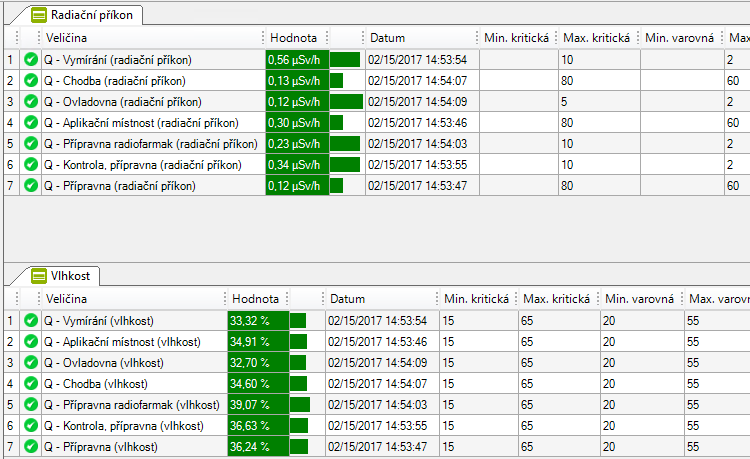Click green status icon for Q - Vymírání radiation row
This screenshot has width=750, height=459.
(31, 59)
